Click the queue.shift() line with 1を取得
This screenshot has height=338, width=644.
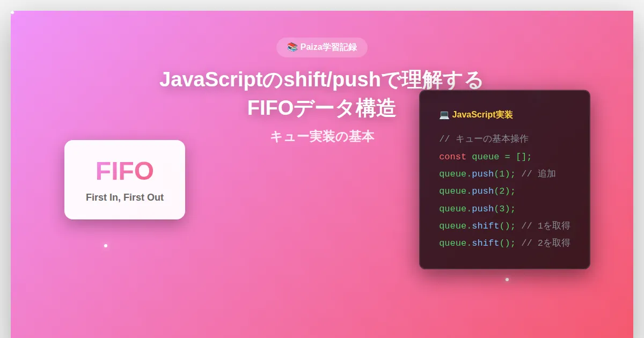[x=504, y=226]
